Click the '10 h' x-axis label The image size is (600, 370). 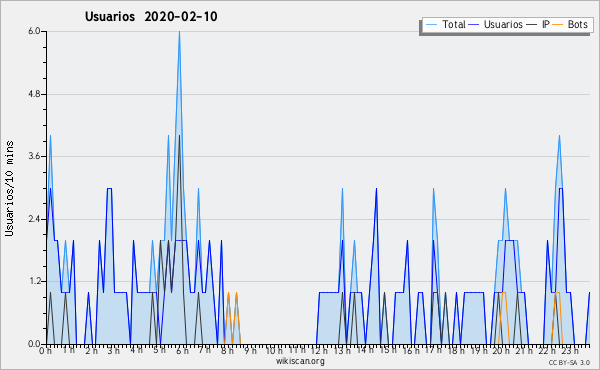(274, 350)
